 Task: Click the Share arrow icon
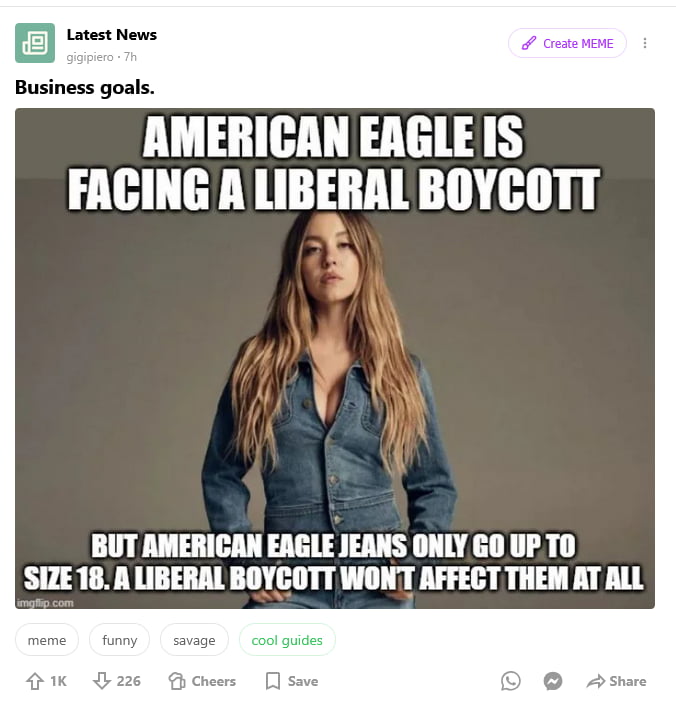point(596,681)
